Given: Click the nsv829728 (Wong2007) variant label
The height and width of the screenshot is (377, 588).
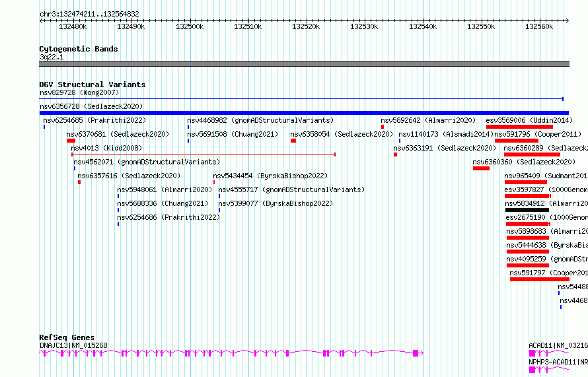Looking at the screenshot, I should tap(79, 92).
